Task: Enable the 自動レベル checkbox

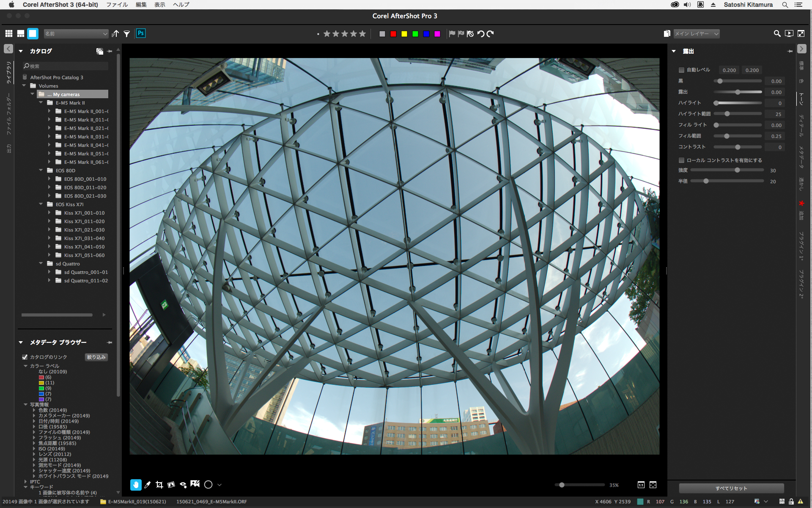Action: pos(681,70)
